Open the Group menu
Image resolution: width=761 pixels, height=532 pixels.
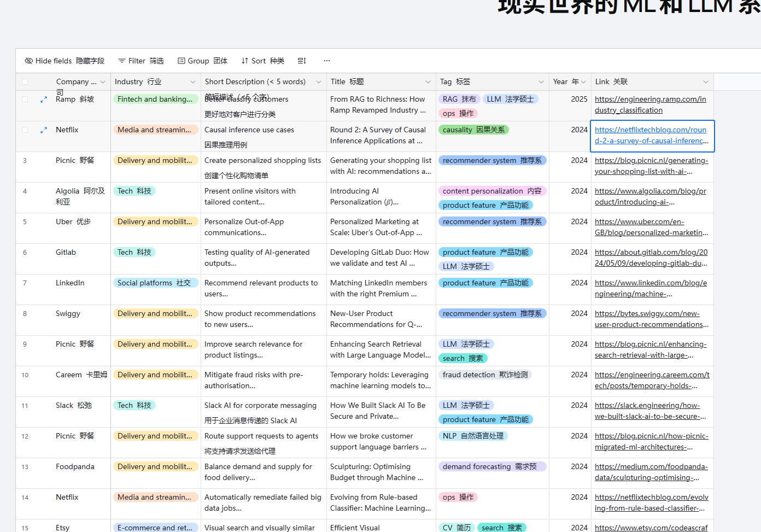pyautogui.click(x=202, y=61)
